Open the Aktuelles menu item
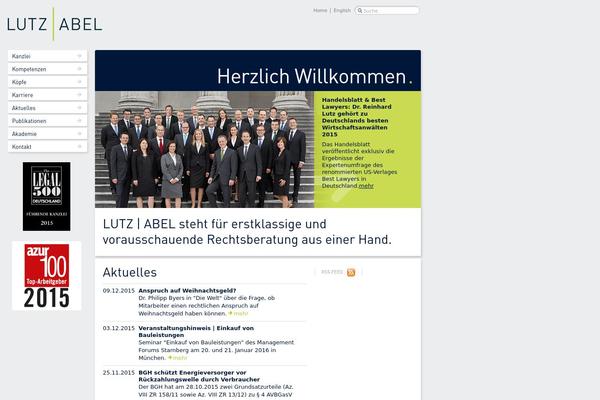Screen dimensions: 600x400 point(47,108)
